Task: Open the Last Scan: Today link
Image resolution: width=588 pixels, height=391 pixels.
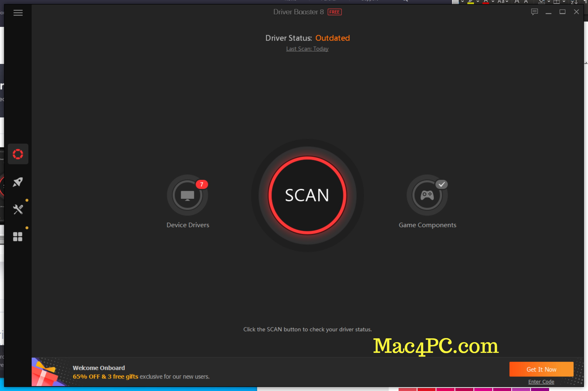Action: point(307,49)
